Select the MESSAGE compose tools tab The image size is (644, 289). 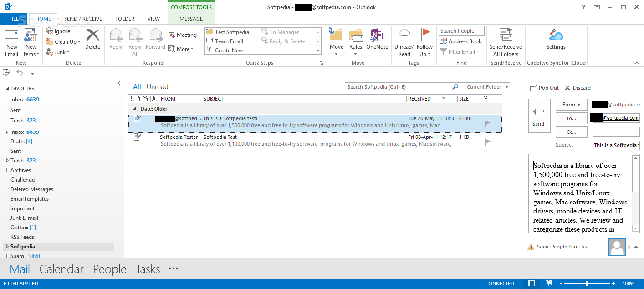[x=191, y=19]
